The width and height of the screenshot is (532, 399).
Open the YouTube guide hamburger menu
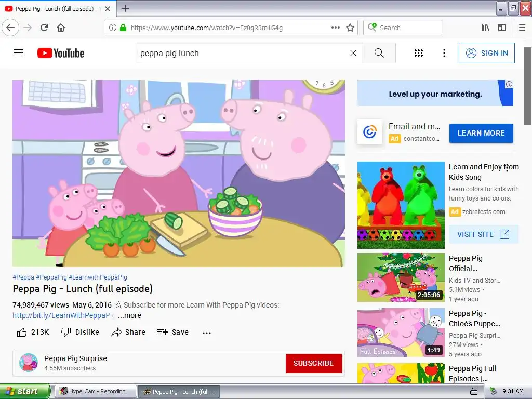coord(19,53)
